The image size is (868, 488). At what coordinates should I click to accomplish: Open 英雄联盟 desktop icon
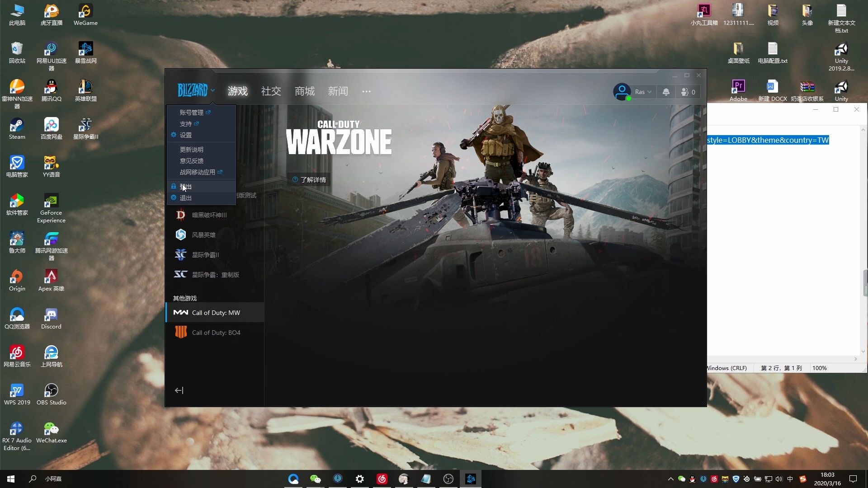85,90
